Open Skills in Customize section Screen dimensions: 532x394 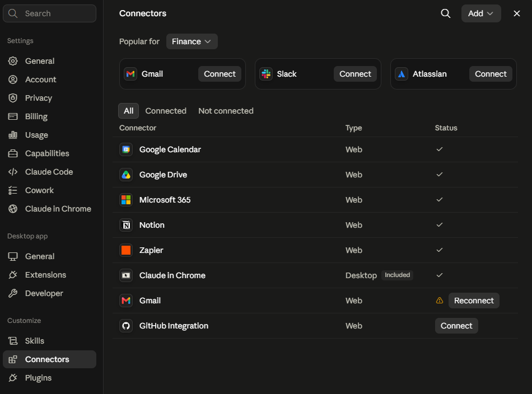49,341
